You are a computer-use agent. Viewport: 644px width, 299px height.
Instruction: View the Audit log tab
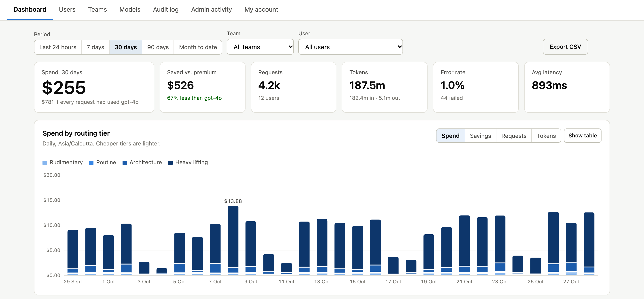tap(165, 9)
